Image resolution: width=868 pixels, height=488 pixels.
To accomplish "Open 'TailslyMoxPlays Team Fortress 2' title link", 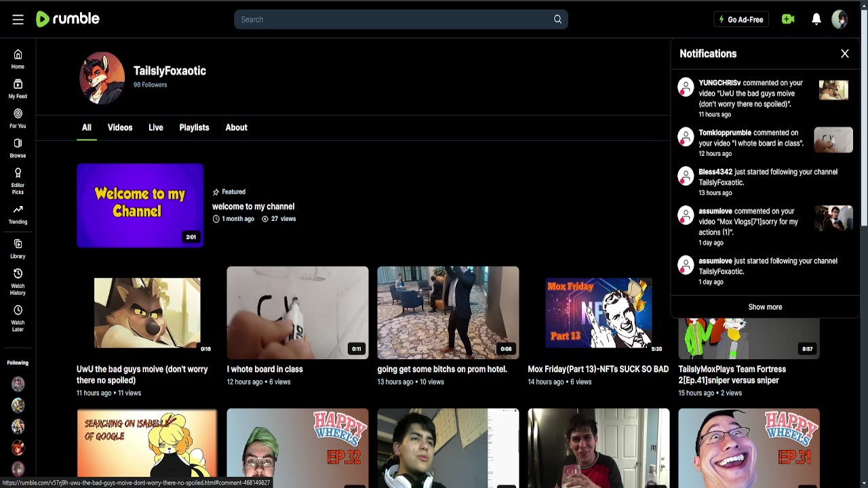I will click(732, 375).
